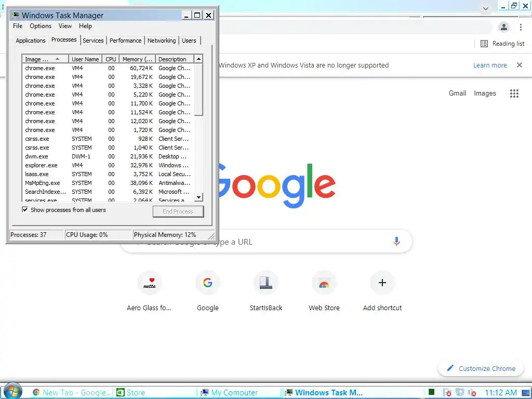This screenshot has height=399, width=532.
Task: Switch to the Services tab
Action: (93, 41)
